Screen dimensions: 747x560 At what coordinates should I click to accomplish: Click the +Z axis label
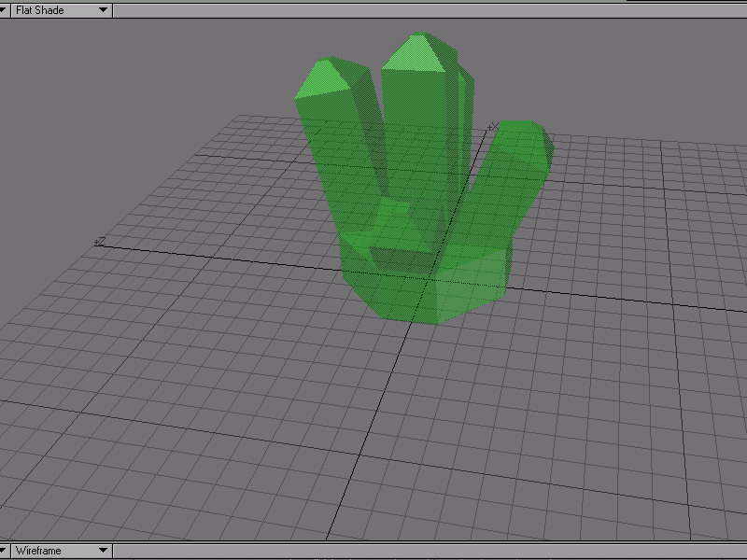coord(100,242)
